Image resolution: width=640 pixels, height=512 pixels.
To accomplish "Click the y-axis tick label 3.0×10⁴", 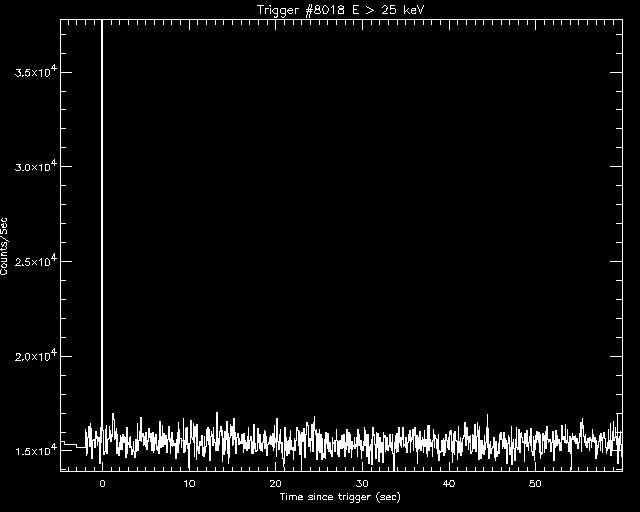I will click(x=35, y=167).
